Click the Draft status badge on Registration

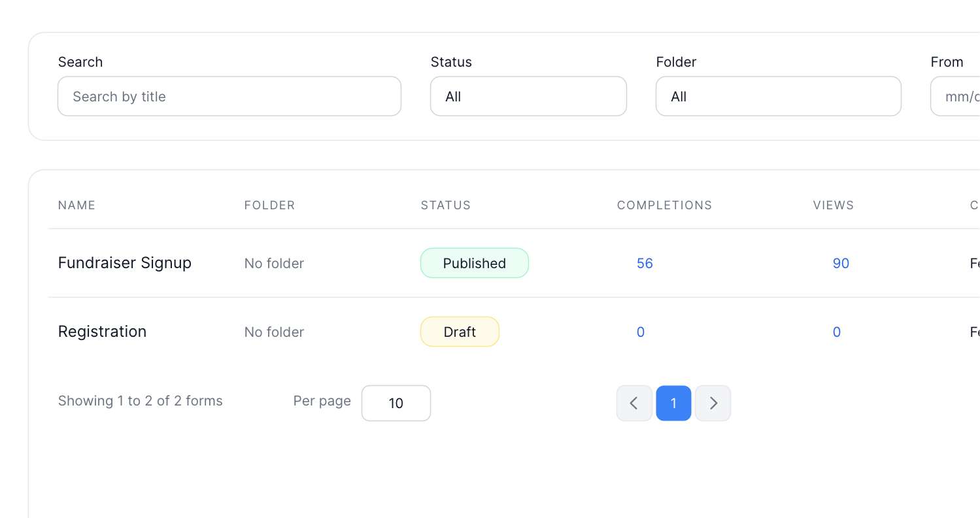460,332
